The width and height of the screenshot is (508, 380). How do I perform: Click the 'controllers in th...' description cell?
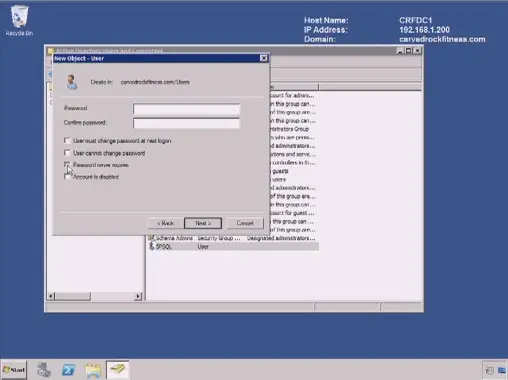[x=293, y=163]
